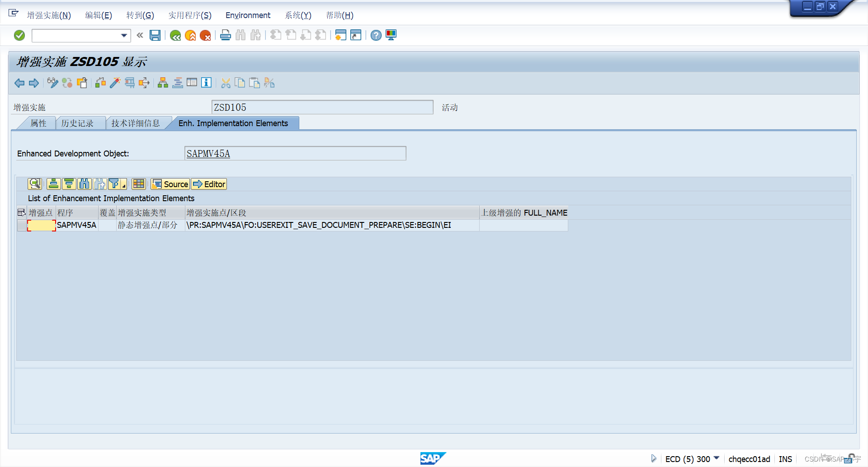The width and height of the screenshot is (868, 467).
Task: Switch to the 技术详细信息 tab
Action: [x=136, y=123]
